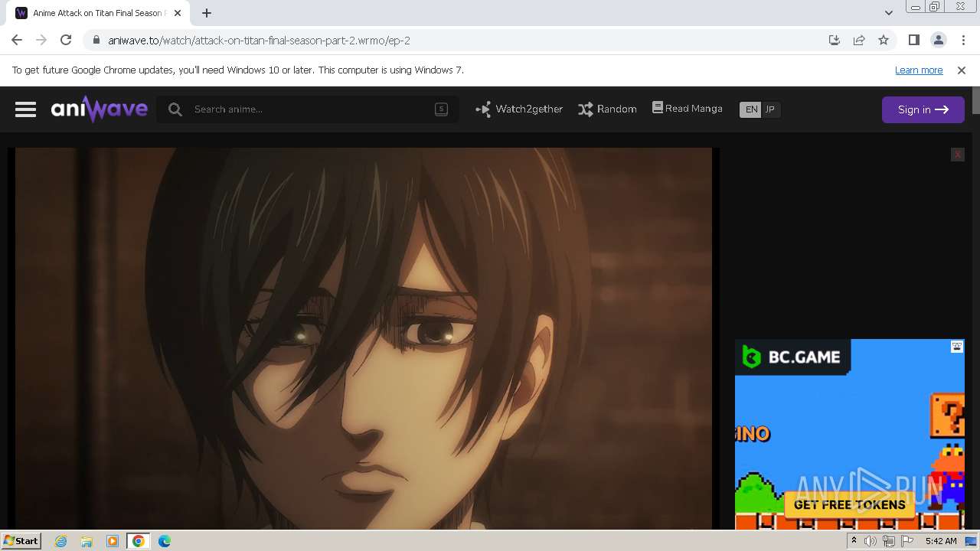Switch title language to JP

point(770,109)
